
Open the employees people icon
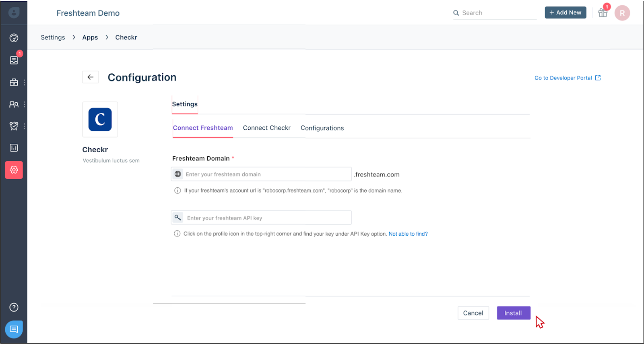coord(14,104)
